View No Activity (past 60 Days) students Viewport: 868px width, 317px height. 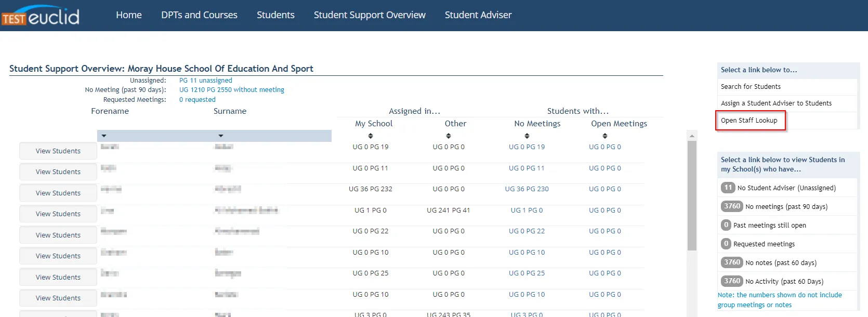784,282
